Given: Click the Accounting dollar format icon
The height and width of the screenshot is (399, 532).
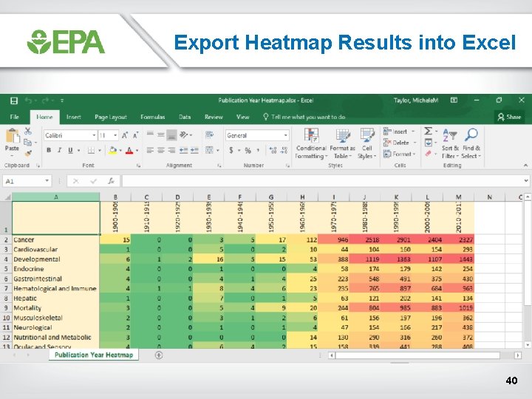Looking at the screenshot, I should pos(231,150).
